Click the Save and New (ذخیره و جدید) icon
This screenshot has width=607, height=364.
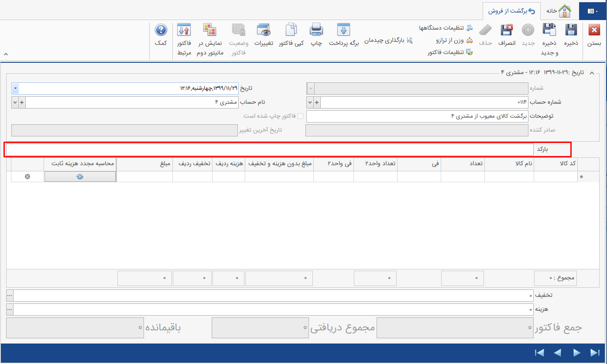click(549, 31)
